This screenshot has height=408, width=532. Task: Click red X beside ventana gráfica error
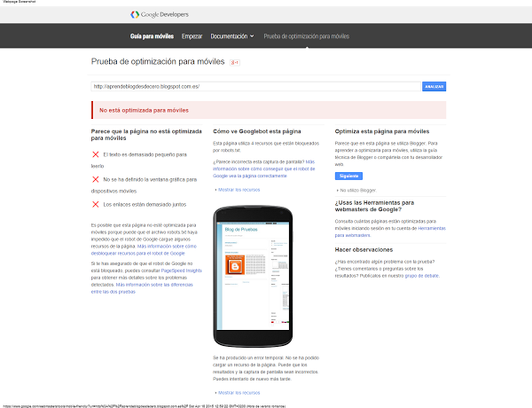click(96, 179)
